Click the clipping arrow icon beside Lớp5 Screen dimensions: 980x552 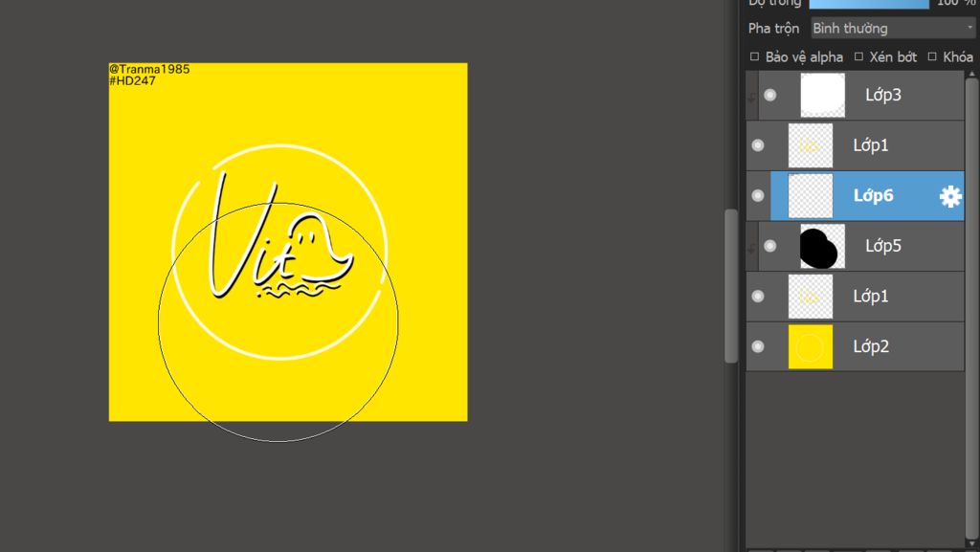(x=751, y=247)
